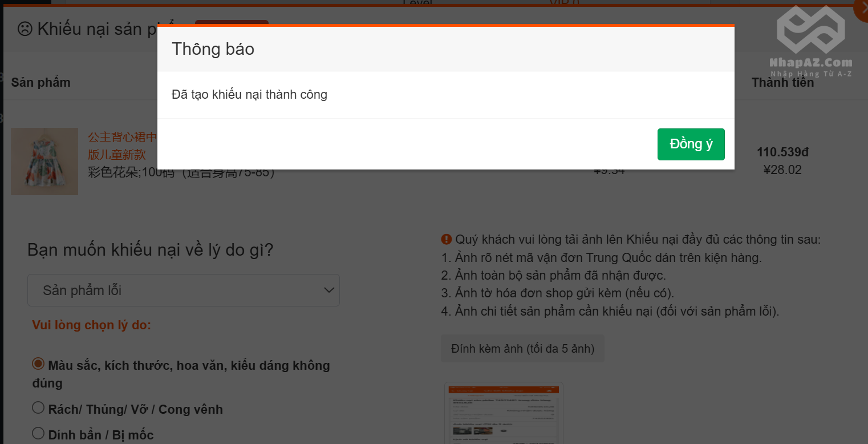Click the sad face complaint icon
Image resolution: width=868 pixels, height=444 pixels.
coord(25,29)
